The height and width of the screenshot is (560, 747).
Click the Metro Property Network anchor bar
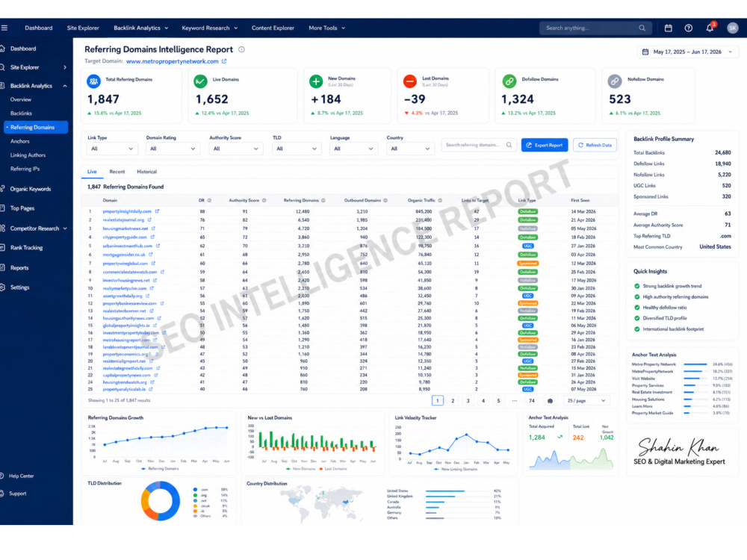tap(695, 364)
